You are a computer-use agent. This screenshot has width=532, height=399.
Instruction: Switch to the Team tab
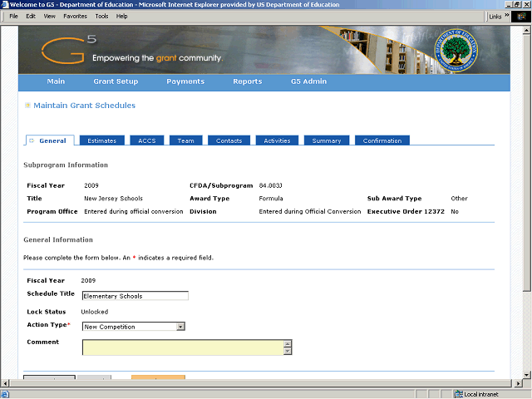tap(186, 140)
